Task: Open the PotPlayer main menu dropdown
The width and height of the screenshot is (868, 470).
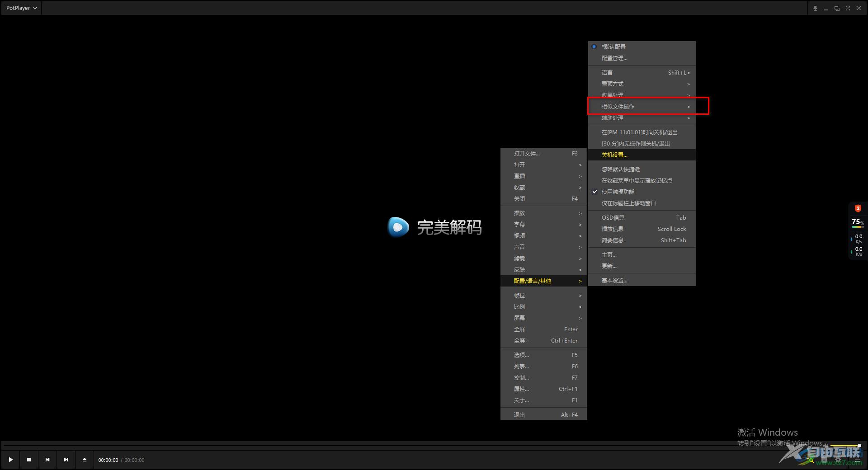Action: point(21,8)
